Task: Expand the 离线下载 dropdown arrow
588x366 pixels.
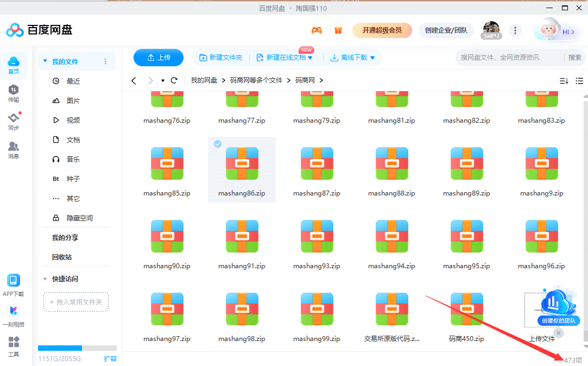Action: coord(372,58)
